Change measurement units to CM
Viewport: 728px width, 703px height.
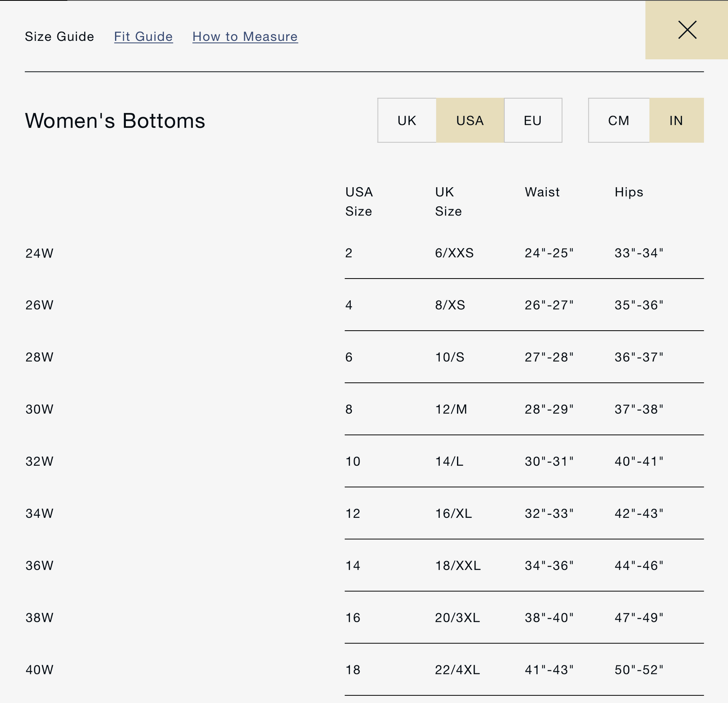[618, 120]
